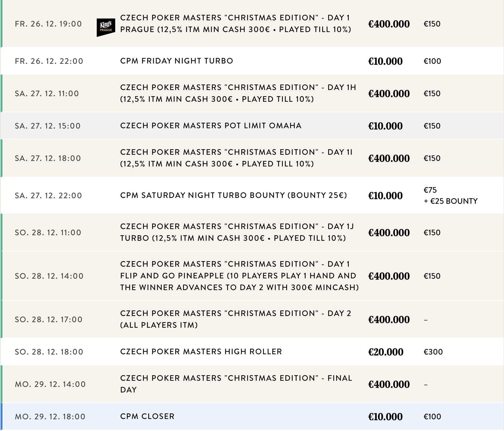Select the Christmas Edition Day 1H tournament
The height and width of the screenshot is (431, 504).
coord(238,93)
